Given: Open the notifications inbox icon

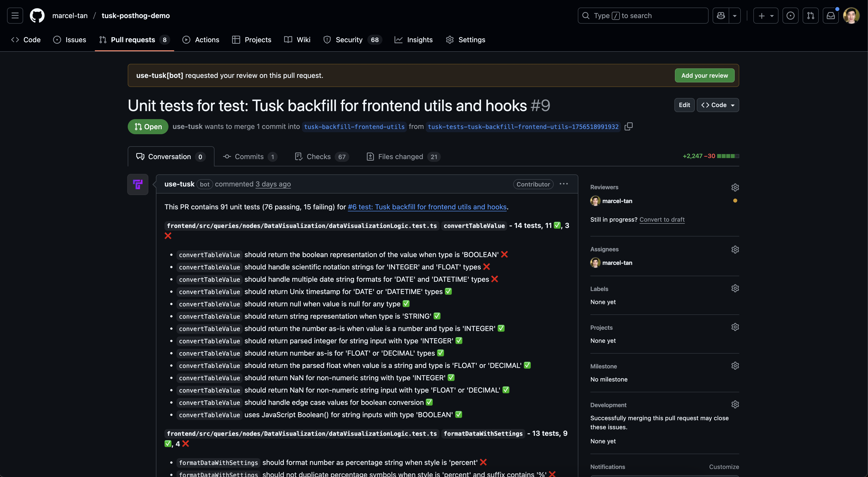Looking at the screenshot, I should [831, 16].
